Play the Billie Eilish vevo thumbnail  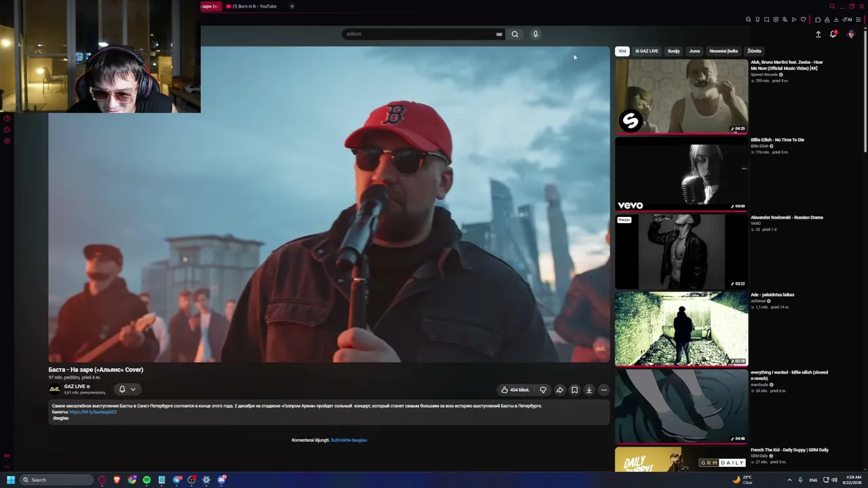682,174
